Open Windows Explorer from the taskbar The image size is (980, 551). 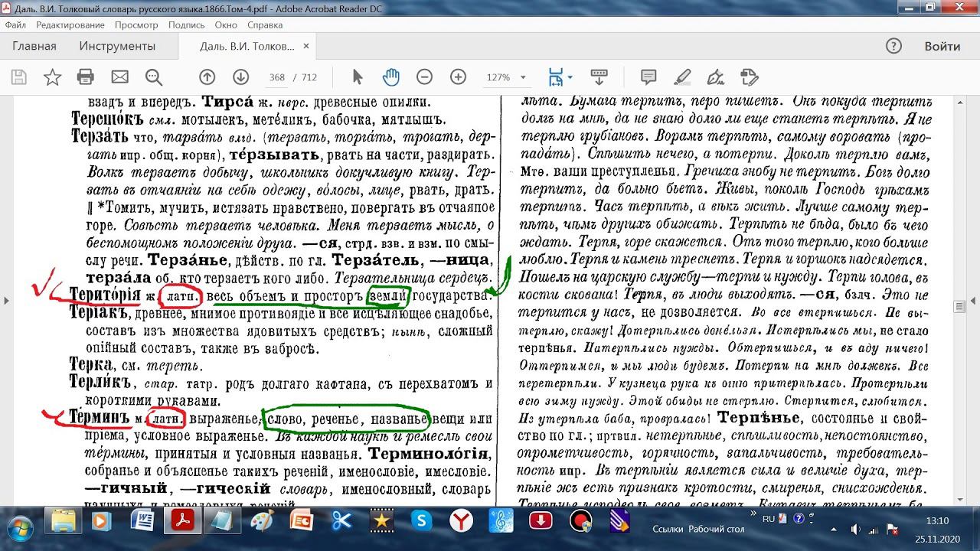pyautogui.click(x=62, y=522)
